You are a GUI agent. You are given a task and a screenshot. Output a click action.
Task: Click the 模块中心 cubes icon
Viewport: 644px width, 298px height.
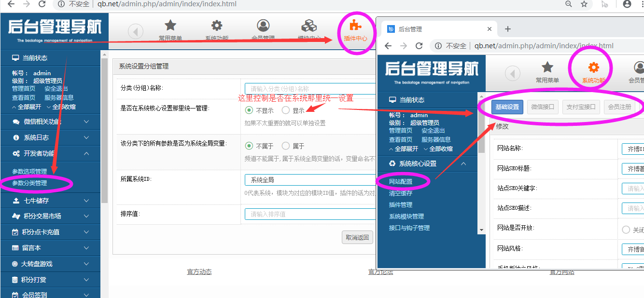(x=309, y=26)
